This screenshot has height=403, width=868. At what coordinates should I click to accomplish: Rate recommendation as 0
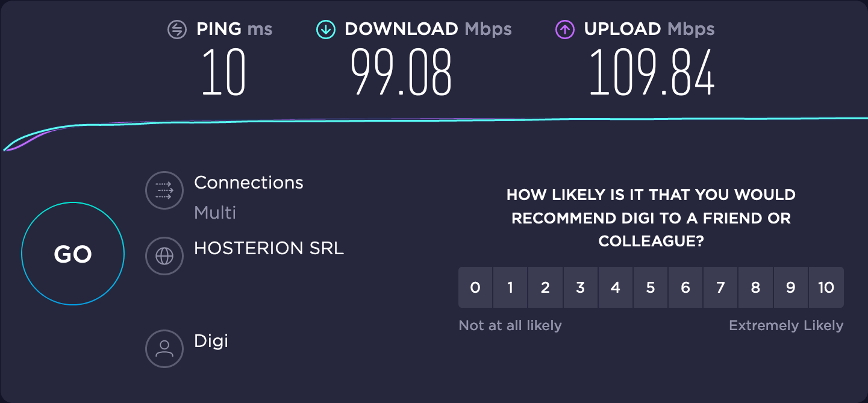475,287
